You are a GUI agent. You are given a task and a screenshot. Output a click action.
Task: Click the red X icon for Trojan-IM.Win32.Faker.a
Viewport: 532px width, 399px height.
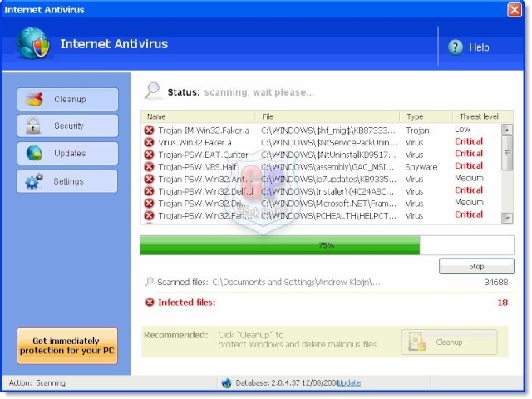coord(149,131)
